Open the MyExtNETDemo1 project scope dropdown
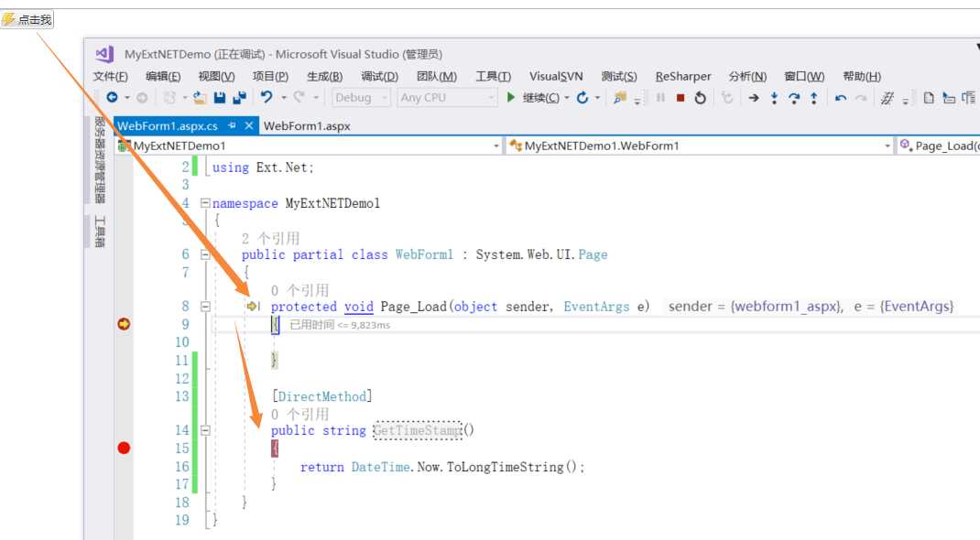This screenshot has height=540, width=980. [x=310, y=146]
